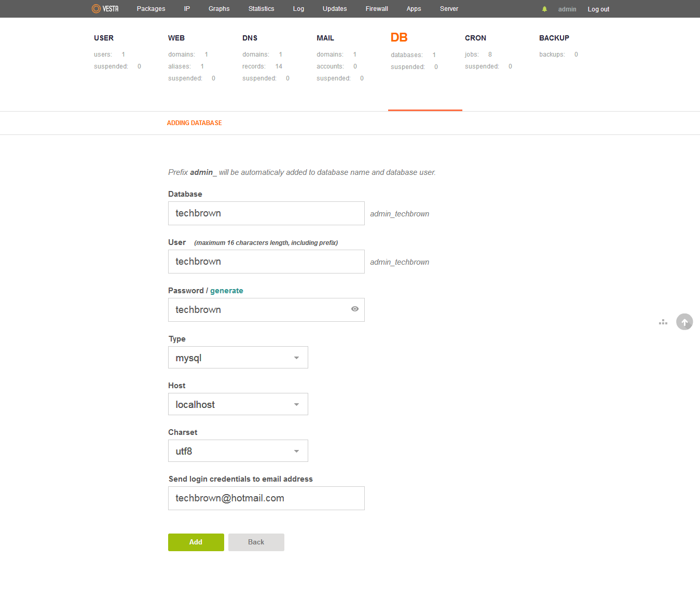This screenshot has height=601, width=700.
Task: Focus the Database name input field
Action: click(x=266, y=213)
